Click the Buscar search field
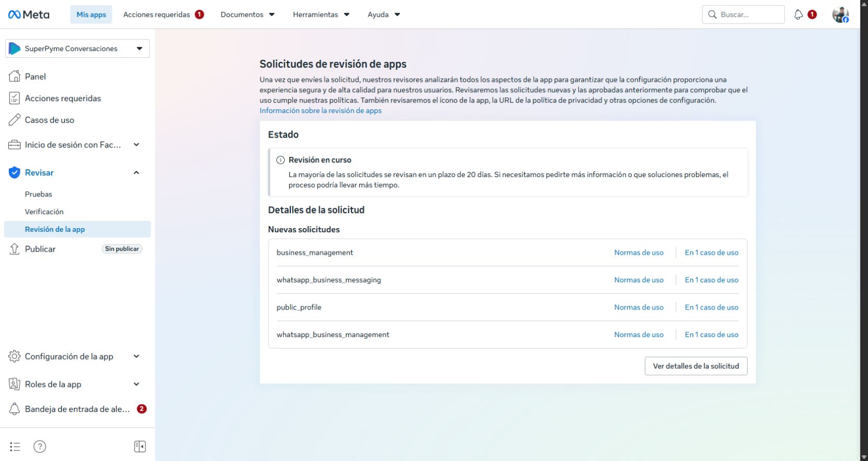The width and height of the screenshot is (868, 461). 743,15
